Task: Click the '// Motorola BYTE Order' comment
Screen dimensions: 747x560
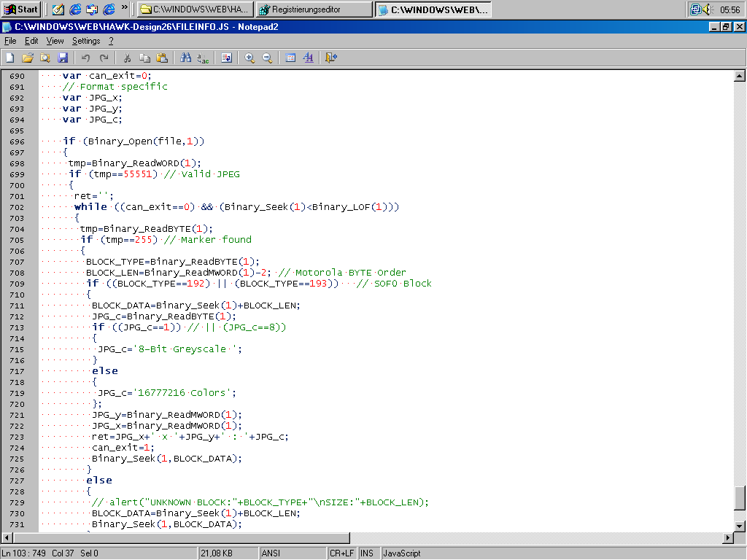Action: point(342,273)
